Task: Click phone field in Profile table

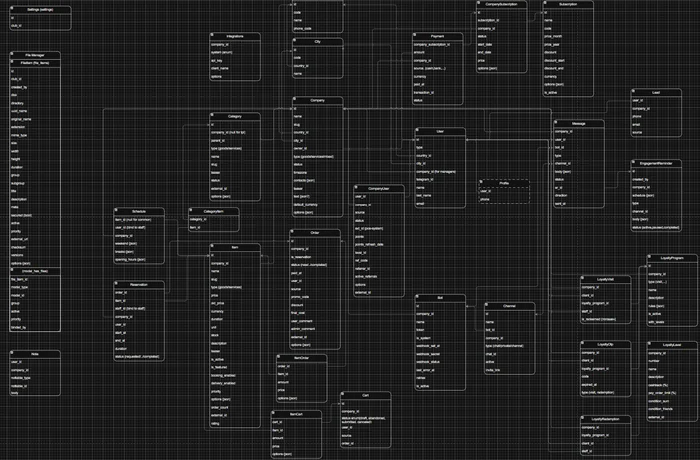Action: 485,199
